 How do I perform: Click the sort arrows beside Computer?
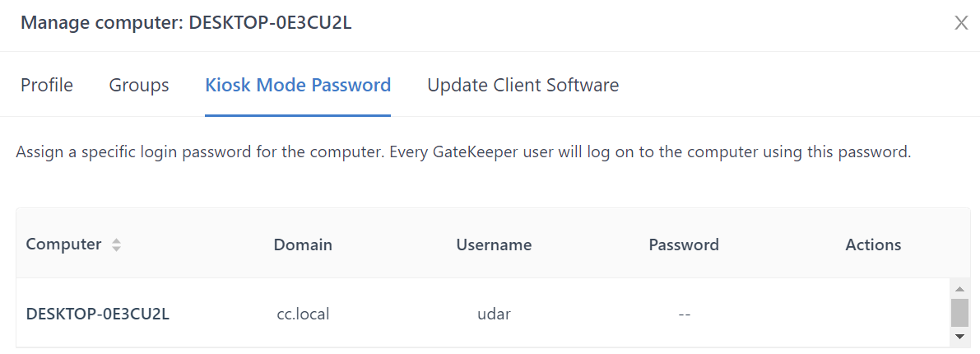[117, 245]
